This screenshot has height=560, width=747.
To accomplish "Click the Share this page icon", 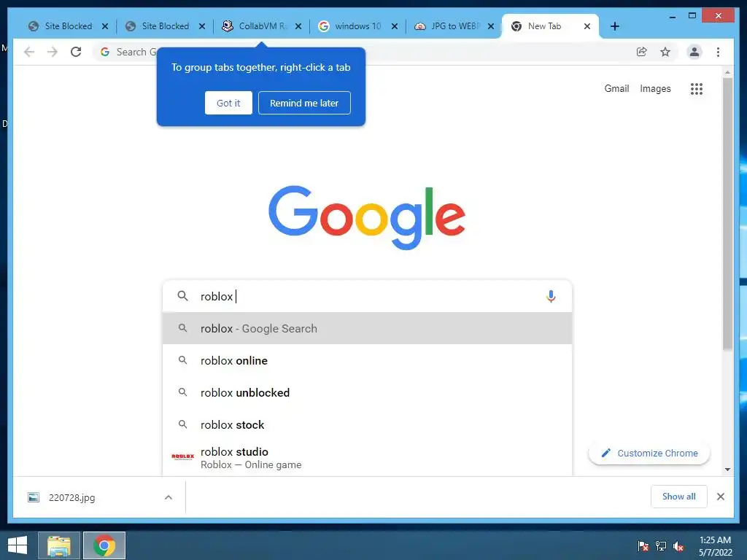I will [642, 52].
